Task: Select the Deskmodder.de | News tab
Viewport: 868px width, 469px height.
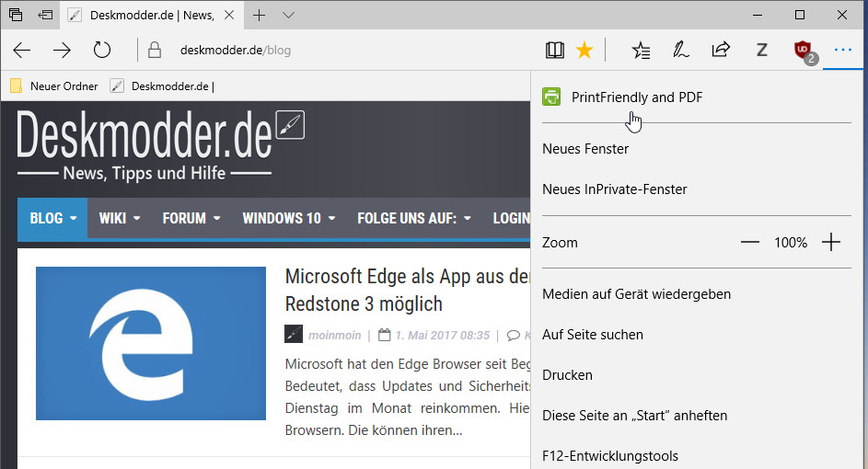Action: point(152,15)
